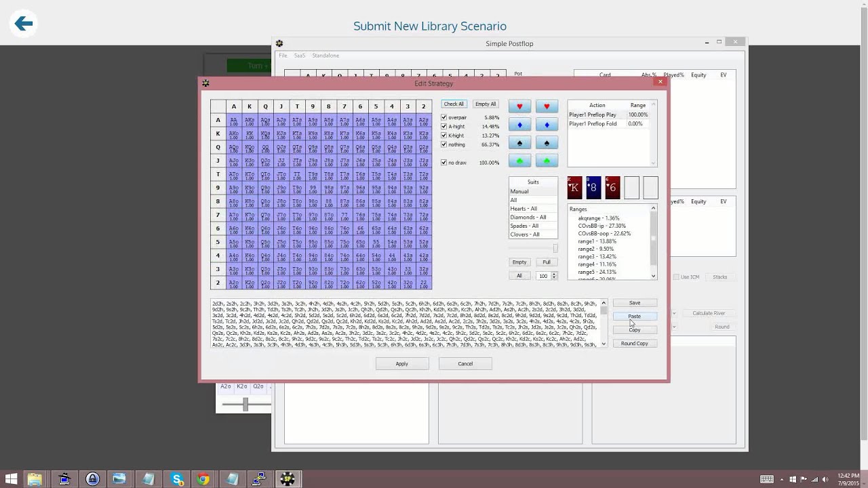Screen dimensions: 868x488
Task: Select Hearts - All in Suits list
Action: 533,209
